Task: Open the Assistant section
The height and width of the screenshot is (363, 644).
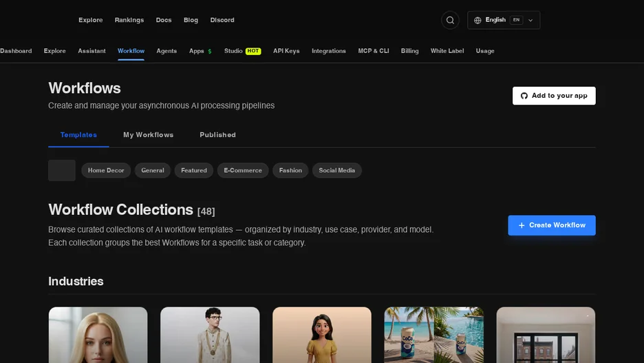Action: point(92,51)
